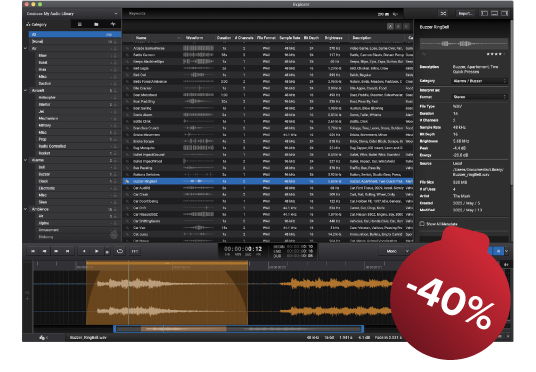This screenshot has height=372, width=536.
Task: Select the Radio Controlled subcategory
Action: pyautogui.click(x=78, y=146)
